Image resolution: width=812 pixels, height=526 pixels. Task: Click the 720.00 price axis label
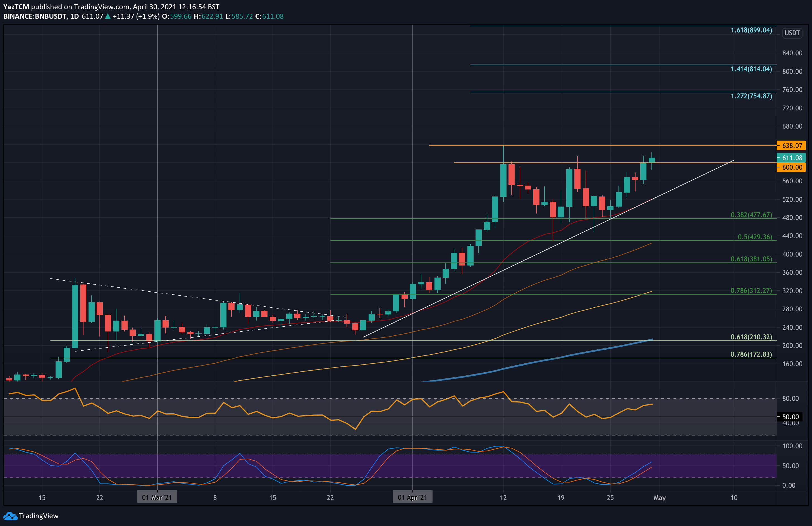point(792,108)
